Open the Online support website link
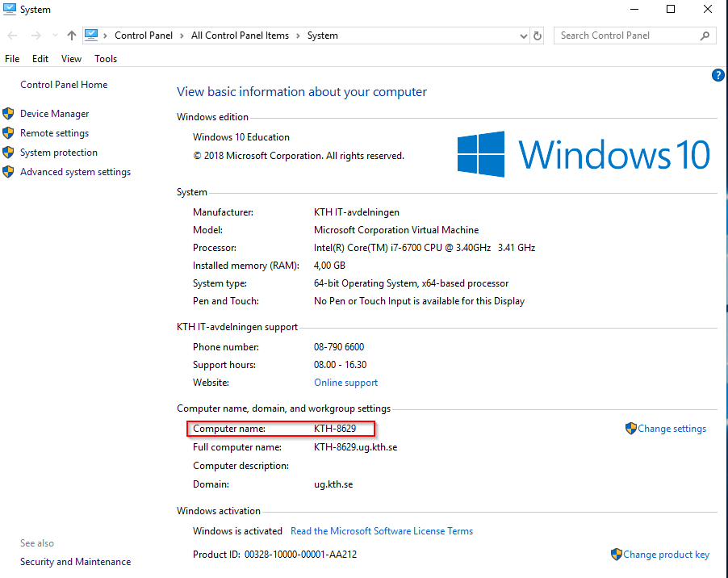The image size is (728, 578). [x=345, y=383]
